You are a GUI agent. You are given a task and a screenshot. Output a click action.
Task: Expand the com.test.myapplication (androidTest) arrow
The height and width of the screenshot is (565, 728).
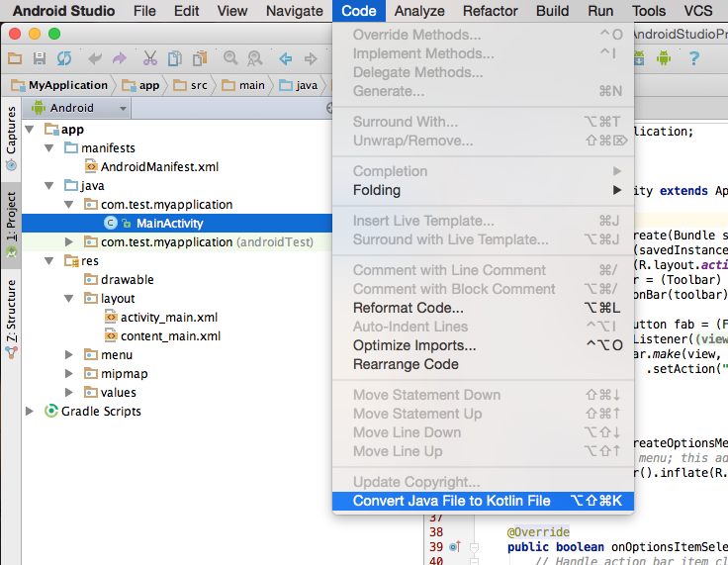click(x=68, y=242)
